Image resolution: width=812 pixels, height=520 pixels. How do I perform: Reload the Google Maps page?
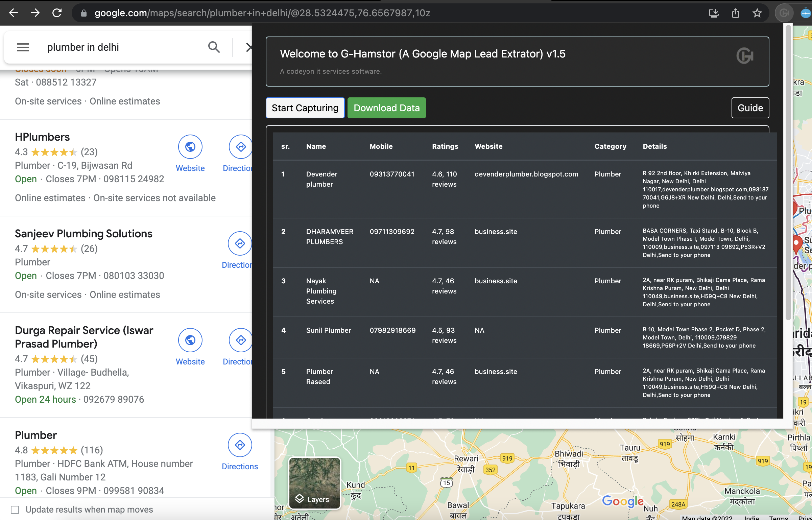pyautogui.click(x=57, y=13)
